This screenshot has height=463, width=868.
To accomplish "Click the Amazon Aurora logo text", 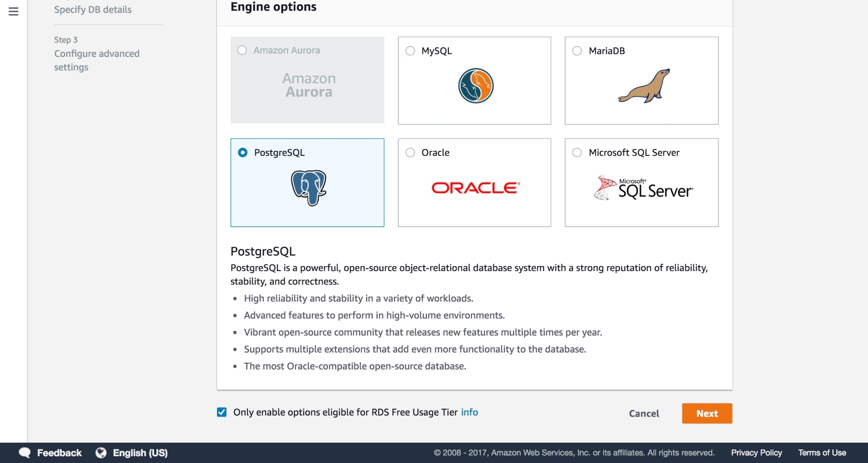I will click(x=309, y=85).
